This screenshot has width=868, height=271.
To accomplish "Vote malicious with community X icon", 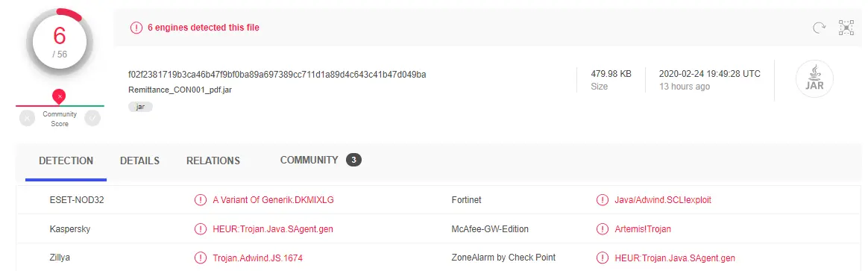I will pos(27,118).
